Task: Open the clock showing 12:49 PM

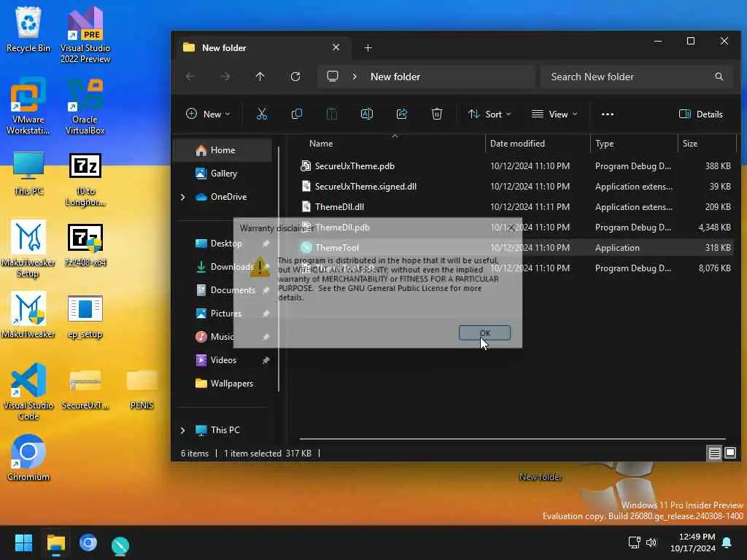Action: [693, 542]
